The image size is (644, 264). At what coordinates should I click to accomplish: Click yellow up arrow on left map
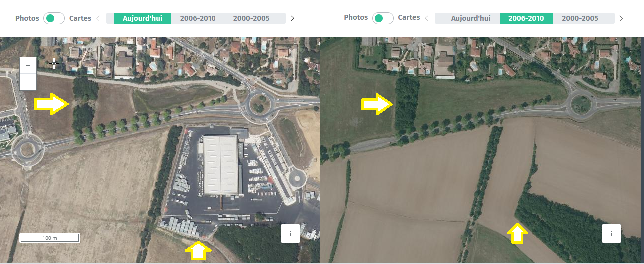pyautogui.click(x=198, y=251)
